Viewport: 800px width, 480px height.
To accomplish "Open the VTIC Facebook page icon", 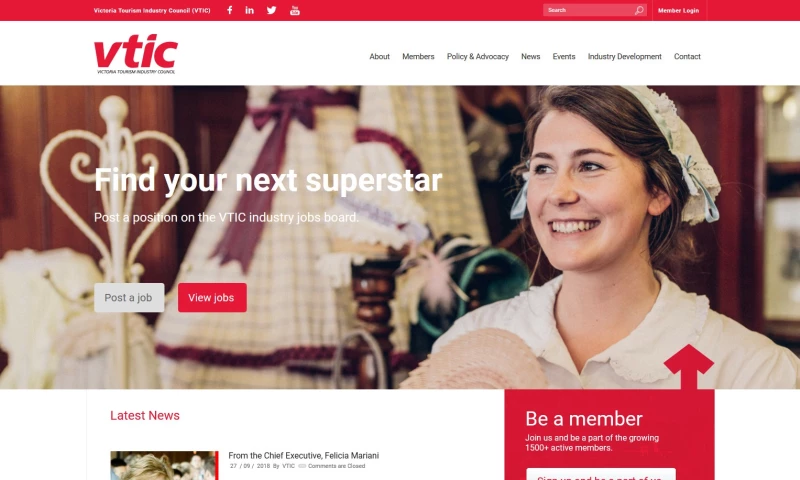I will (x=230, y=10).
